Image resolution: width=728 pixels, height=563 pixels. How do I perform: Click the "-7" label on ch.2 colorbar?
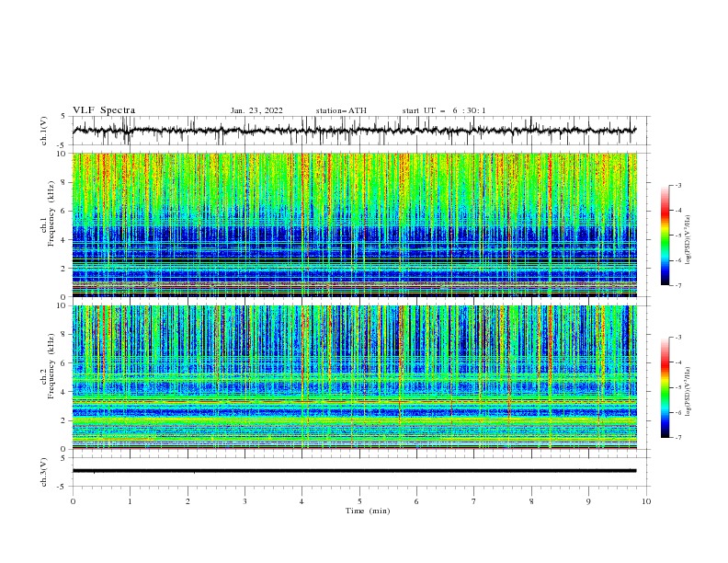[x=678, y=438]
